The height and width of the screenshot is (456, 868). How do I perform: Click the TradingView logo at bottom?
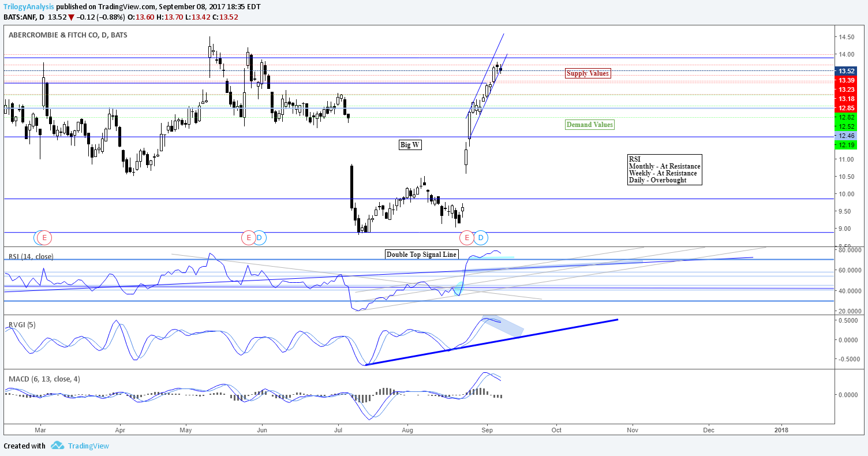pyautogui.click(x=80, y=446)
